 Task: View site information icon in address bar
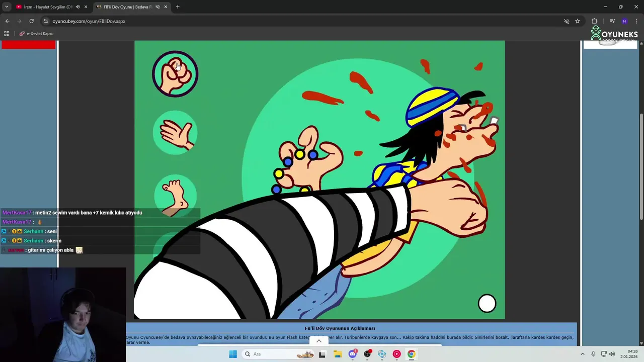(46, 21)
